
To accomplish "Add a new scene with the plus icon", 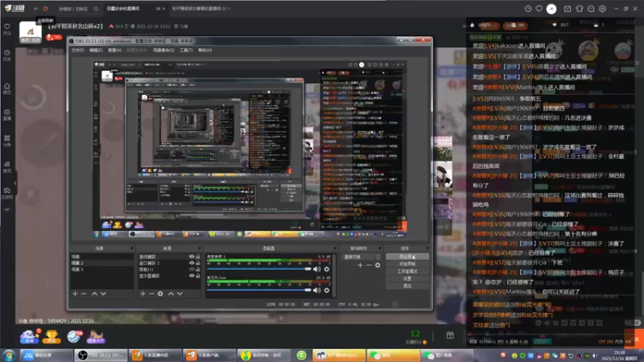I will 75,294.
